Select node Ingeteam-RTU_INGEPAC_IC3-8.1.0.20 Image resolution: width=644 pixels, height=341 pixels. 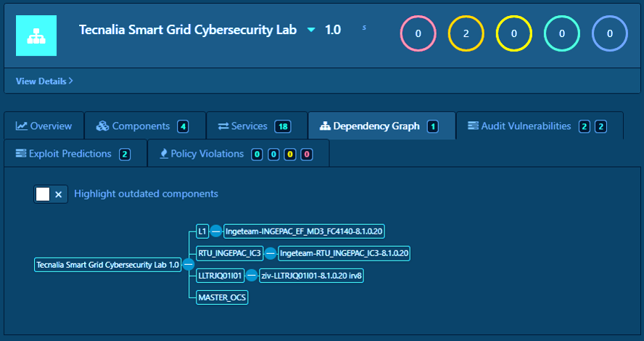(344, 253)
